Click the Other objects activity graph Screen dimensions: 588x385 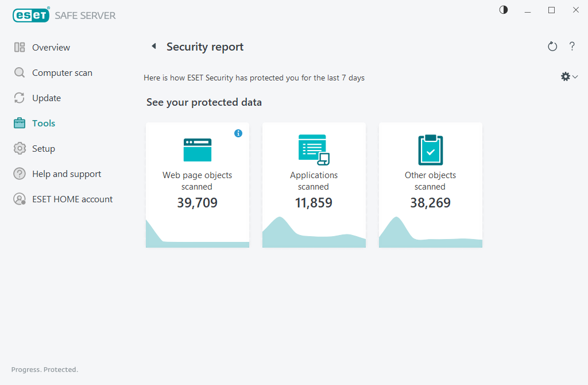(x=431, y=232)
